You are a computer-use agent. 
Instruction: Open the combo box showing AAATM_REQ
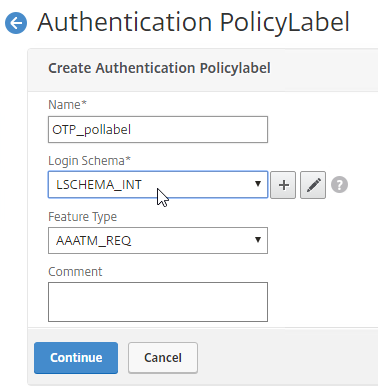158,240
